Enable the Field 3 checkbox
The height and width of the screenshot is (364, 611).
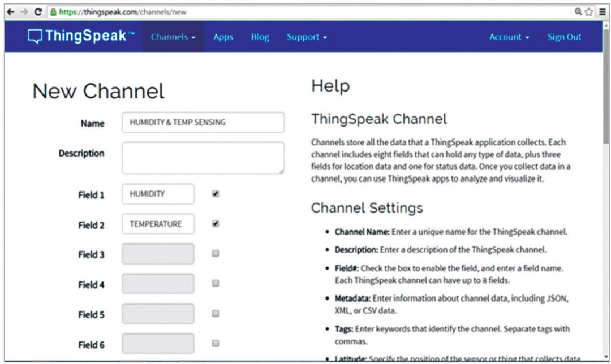[216, 254]
